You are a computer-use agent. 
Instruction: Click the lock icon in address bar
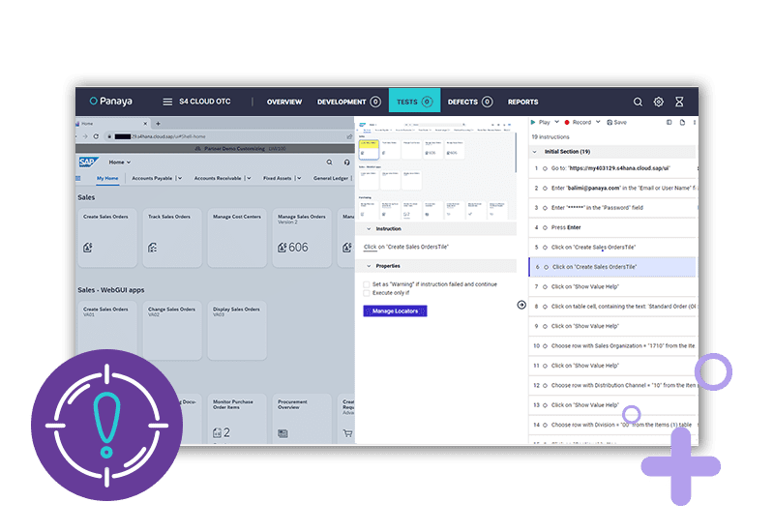coord(109,136)
